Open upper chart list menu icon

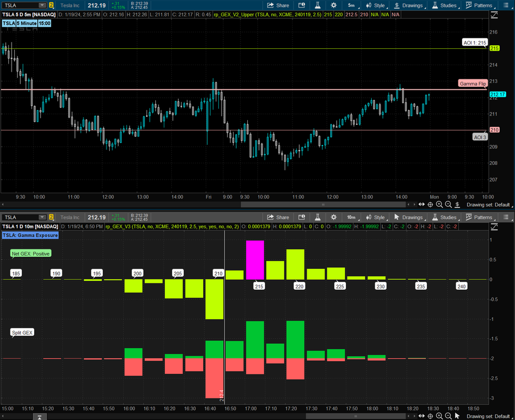click(x=506, y=5)
